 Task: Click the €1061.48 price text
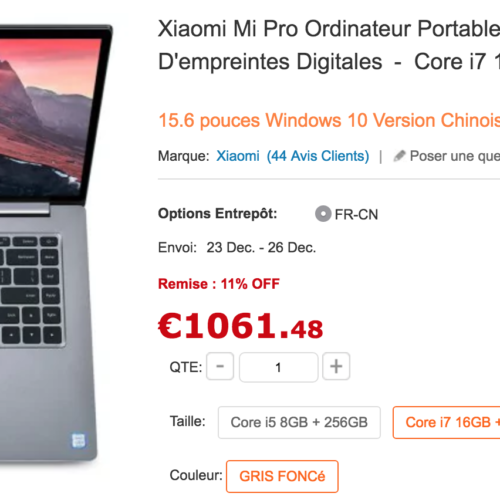pyautogui.click(x=241, y=326)
